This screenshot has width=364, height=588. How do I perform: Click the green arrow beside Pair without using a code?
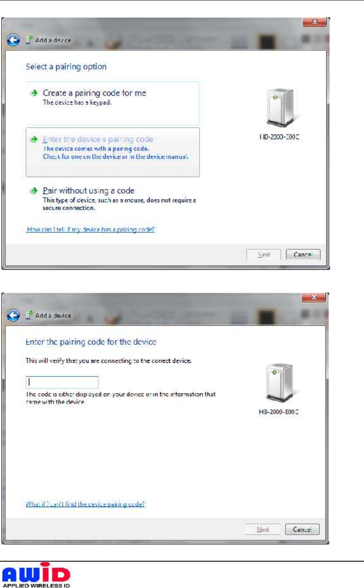(x=34, y=191)
